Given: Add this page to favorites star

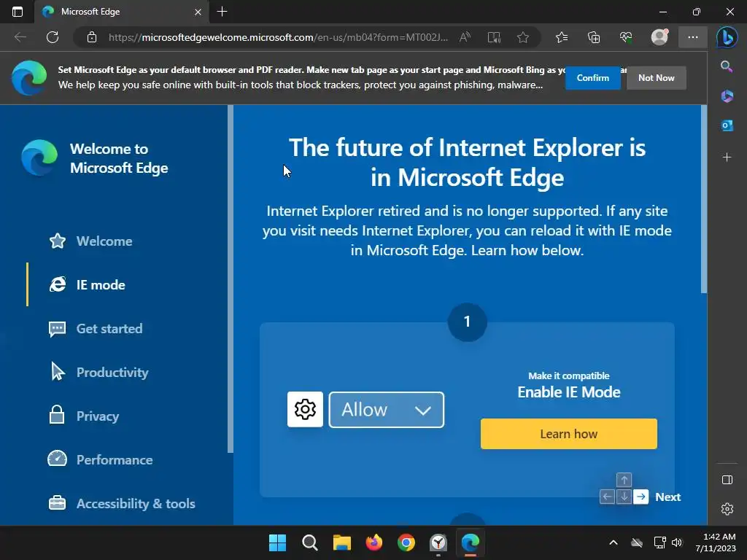Looking at the screenshot, I should pyautogui.click(x=522, y=37).
